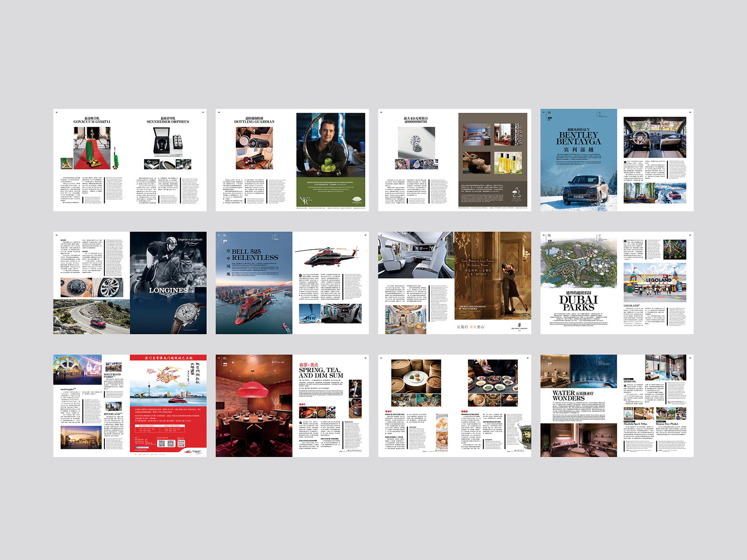Open the facial massage spa photo
This screenshot has width=747, height=560.
(x=477, y=163)
